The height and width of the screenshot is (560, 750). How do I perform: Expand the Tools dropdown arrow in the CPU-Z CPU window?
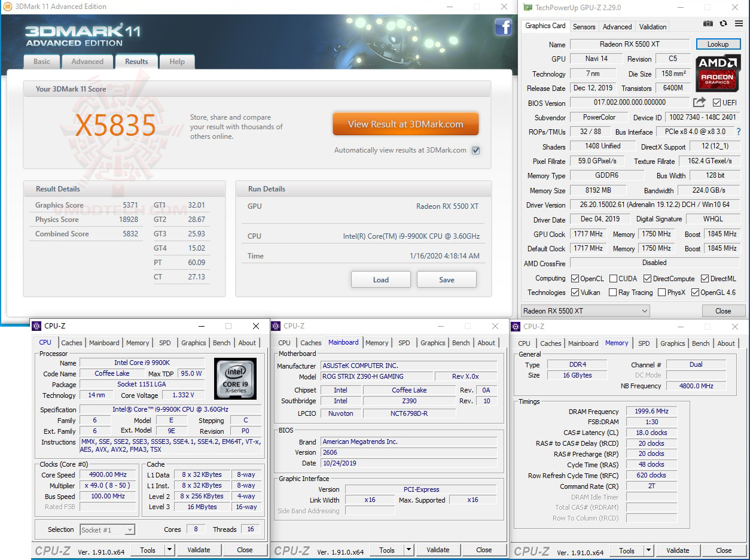click(x=169, y=550)
